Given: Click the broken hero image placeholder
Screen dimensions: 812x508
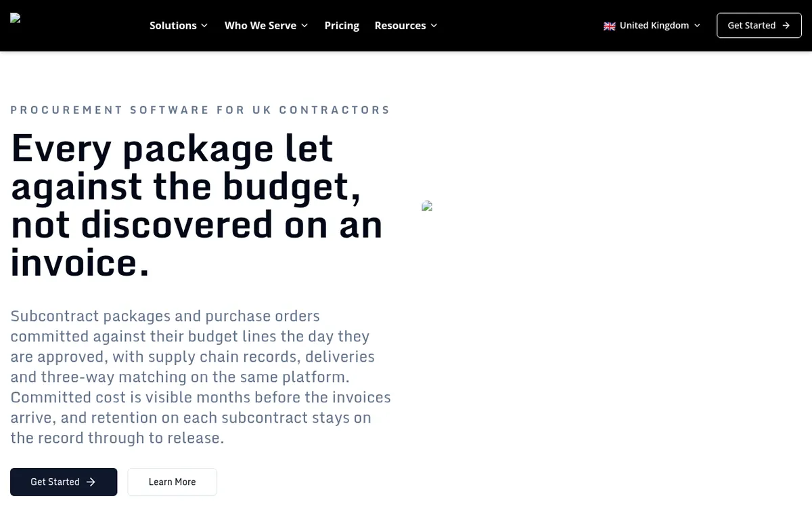Looking at the screenshot, I should (x=427, y=207).
